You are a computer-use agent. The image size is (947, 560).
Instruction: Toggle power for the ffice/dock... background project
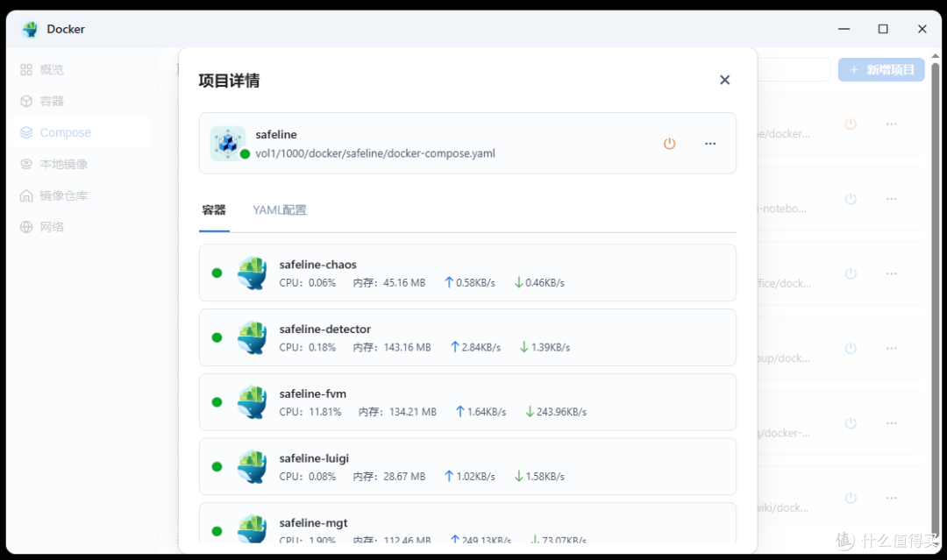(x=851, y=273)
